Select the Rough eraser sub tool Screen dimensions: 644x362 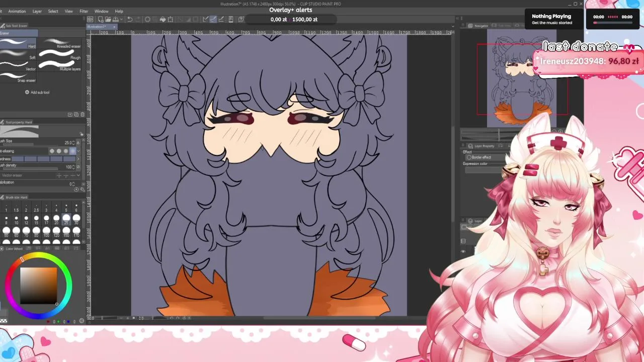60,55
